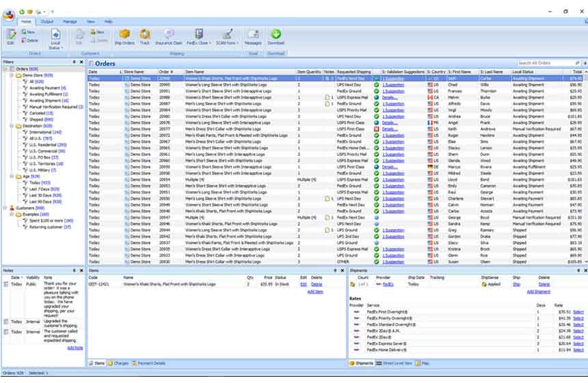588x383 pixels.
Task: Check the 'Upgraded the customer's shipping' note checkbox
Action: [6, 322]
